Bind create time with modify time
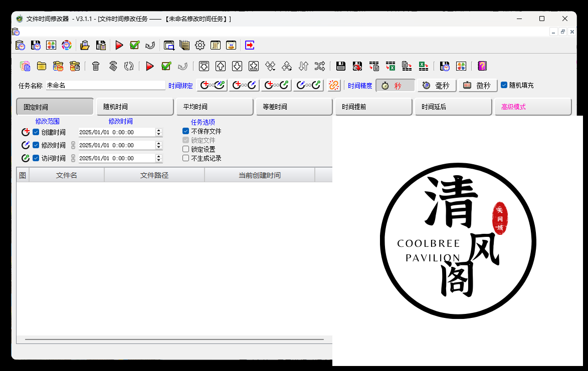588x371 pixels. tap(244, 85)
